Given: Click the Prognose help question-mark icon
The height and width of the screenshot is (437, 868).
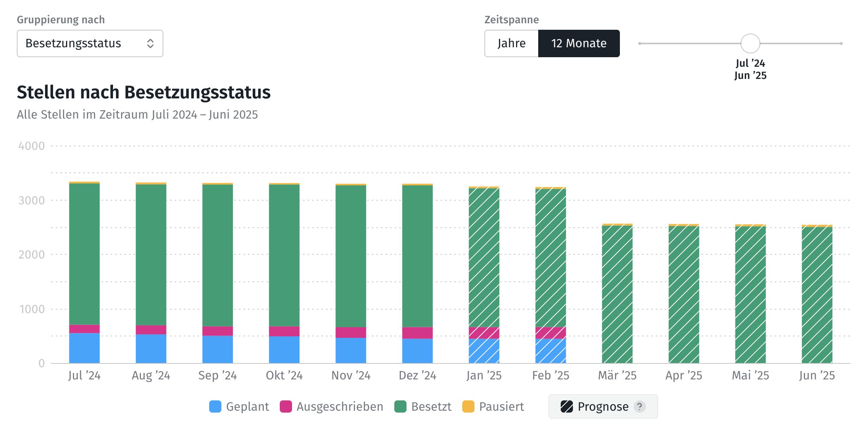Looking at the screenshot, I should click(640, 406).
